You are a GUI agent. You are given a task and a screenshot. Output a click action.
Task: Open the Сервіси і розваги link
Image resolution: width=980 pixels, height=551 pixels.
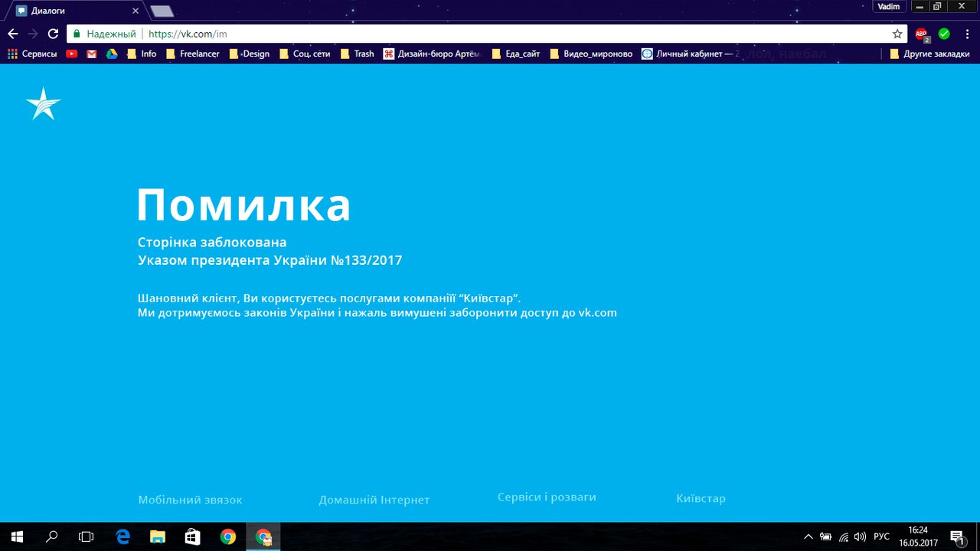pyautogui.click(x=547, y=497)
